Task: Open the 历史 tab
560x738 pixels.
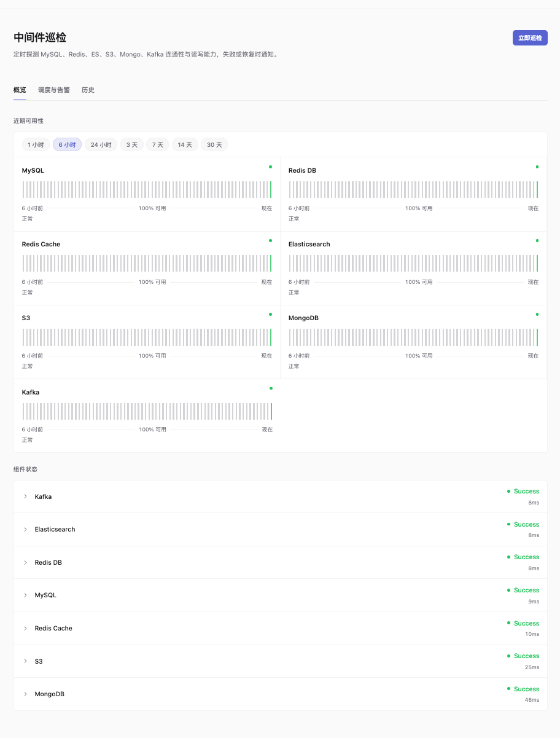Action: click(88, 90)
